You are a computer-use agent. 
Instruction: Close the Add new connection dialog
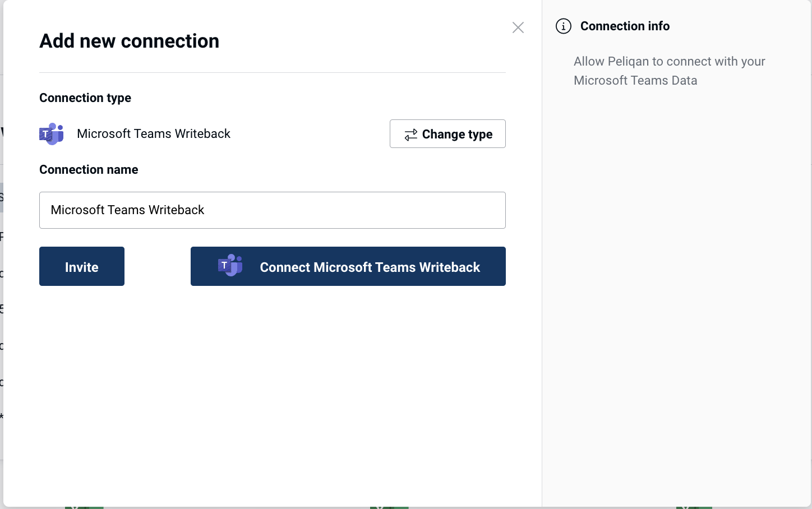point(518,27)
